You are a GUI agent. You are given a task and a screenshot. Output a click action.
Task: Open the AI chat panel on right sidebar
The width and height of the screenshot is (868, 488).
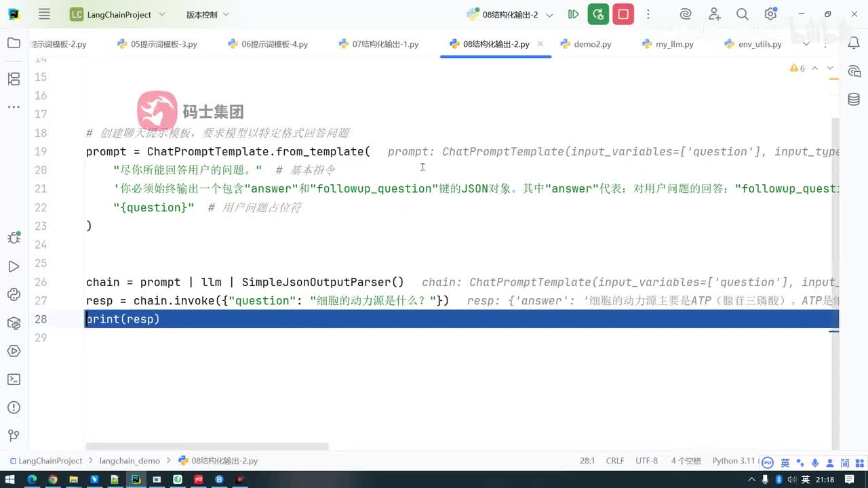tap(854, 71)
